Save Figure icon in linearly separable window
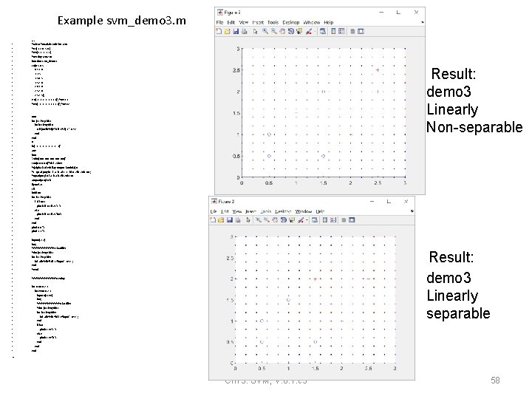 pyautogui.click(x=230, y=220)
